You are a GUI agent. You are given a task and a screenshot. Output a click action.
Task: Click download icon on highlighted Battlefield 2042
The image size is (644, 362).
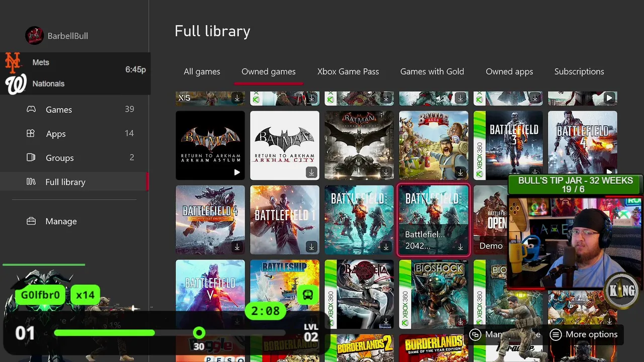pyautogui.click(x=460, y=247)
